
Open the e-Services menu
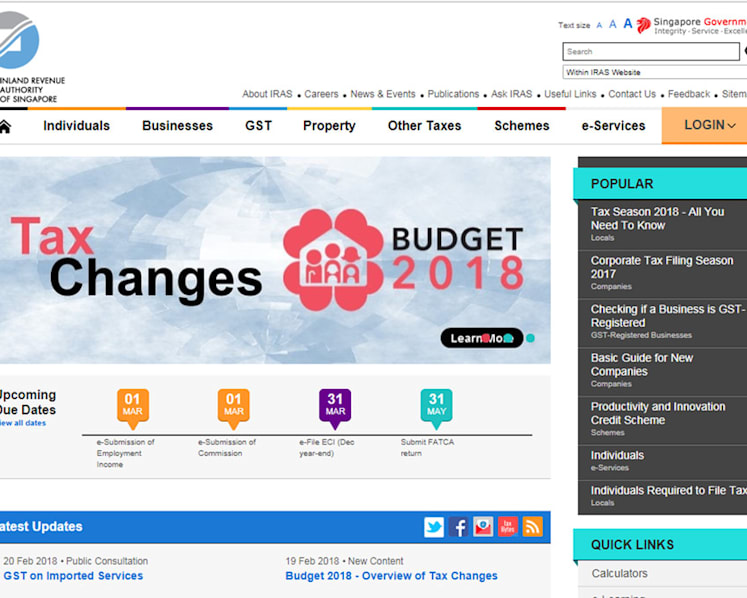[x=613, y=126]
